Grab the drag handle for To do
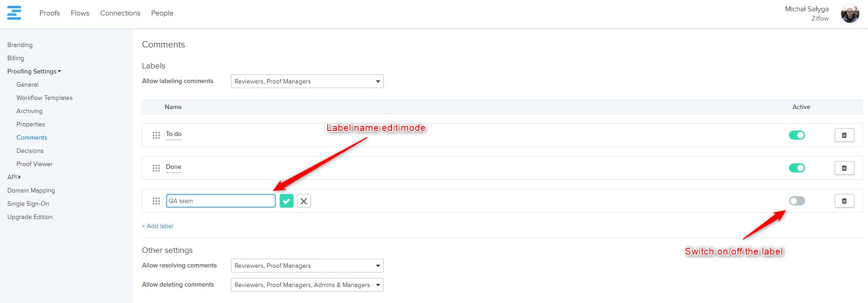This screenshot has width=868, height=303. click(156, 135)
